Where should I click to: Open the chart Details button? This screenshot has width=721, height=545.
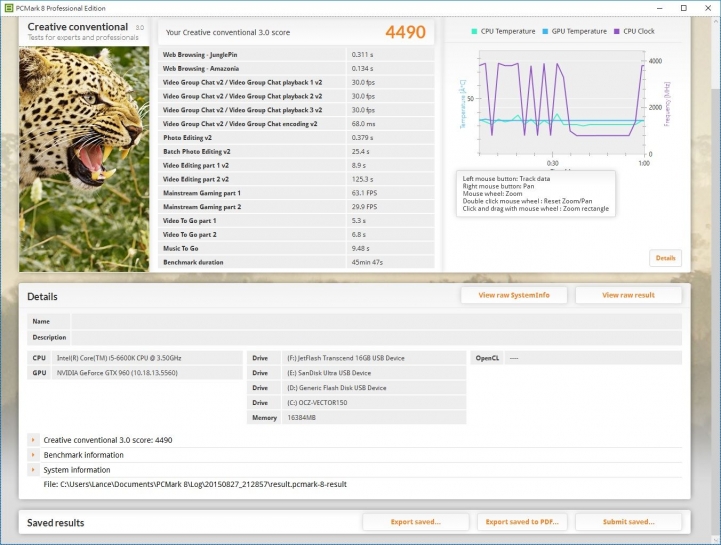tap(665, 258)
